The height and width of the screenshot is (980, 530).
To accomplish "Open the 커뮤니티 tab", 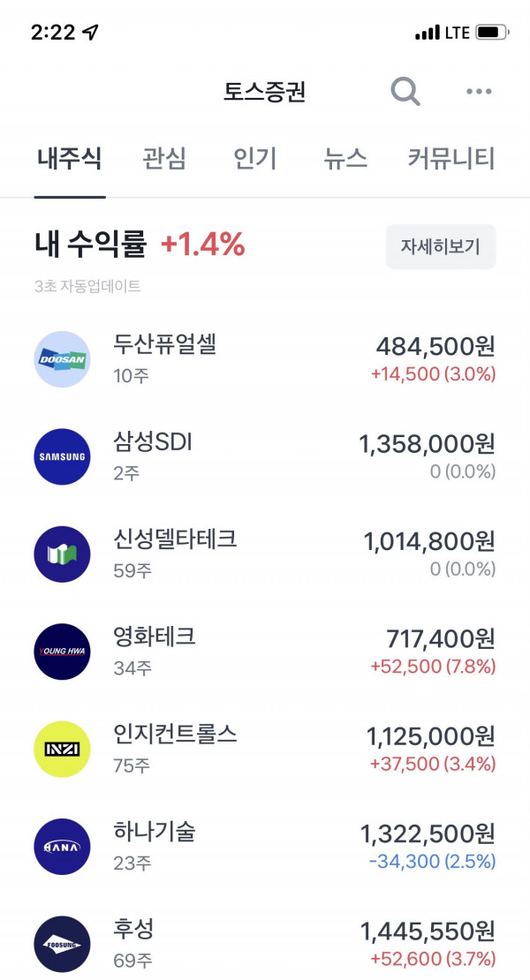I will [451, 158].
